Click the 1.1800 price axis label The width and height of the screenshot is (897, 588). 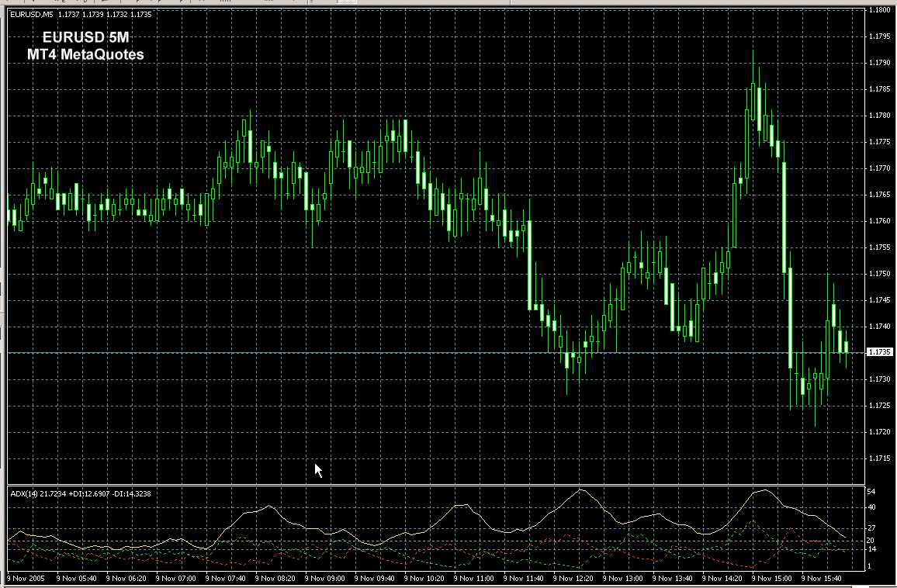880,10
